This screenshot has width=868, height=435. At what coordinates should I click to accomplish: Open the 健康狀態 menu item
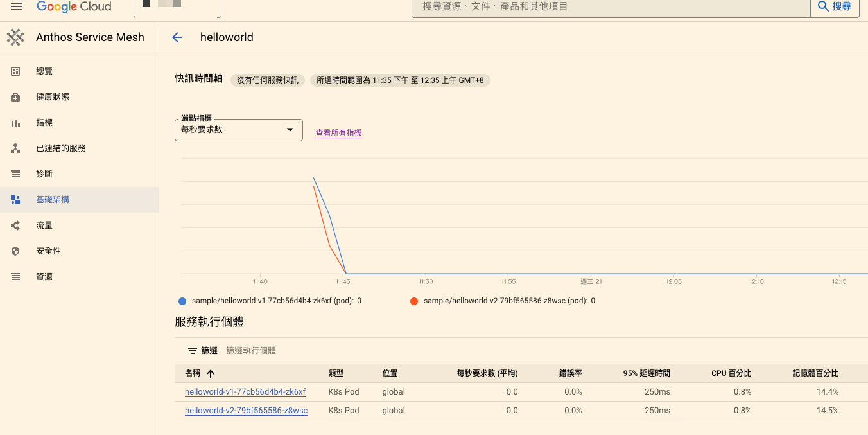[80, 97]
